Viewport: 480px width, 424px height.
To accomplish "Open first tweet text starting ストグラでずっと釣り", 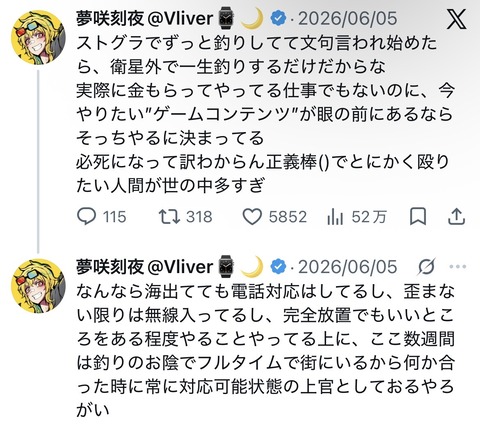I will (265, 114).
